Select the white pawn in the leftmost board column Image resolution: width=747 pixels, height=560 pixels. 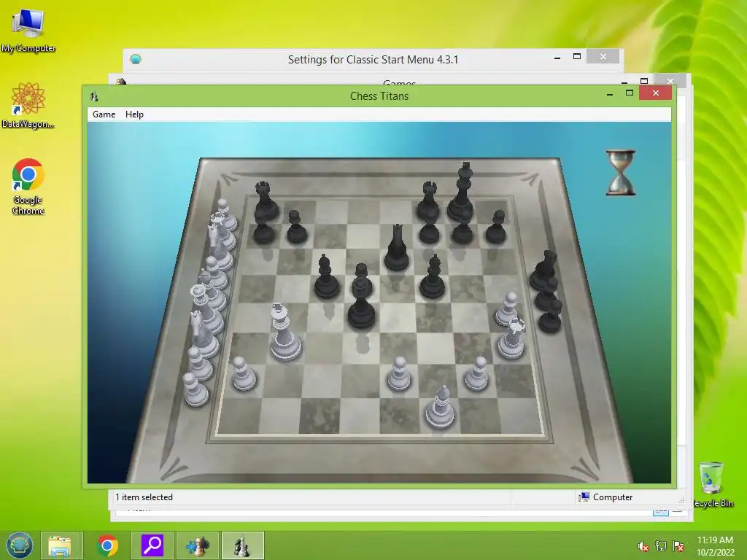pyautogui.click(x=244, y=374)
